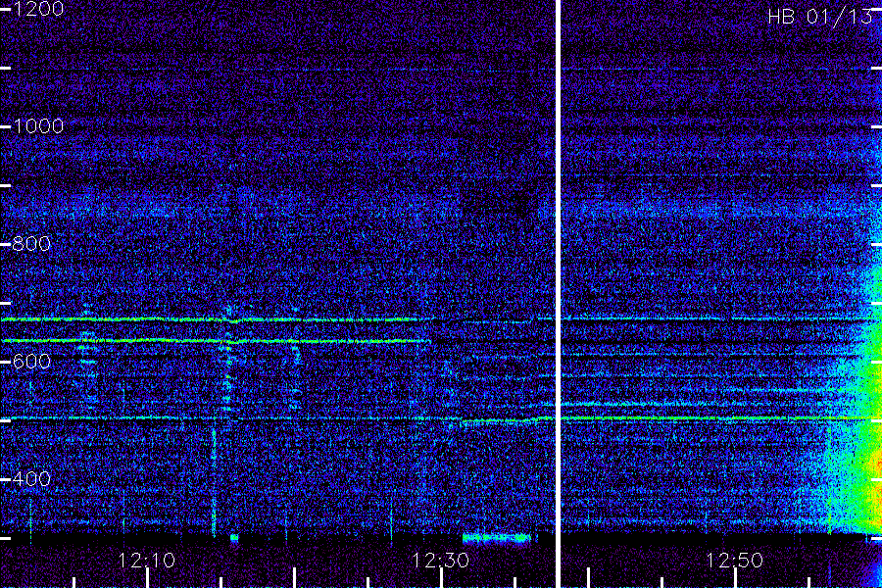Click the 1200 frequency axis label
882x588 pixels.
point(38,9)
